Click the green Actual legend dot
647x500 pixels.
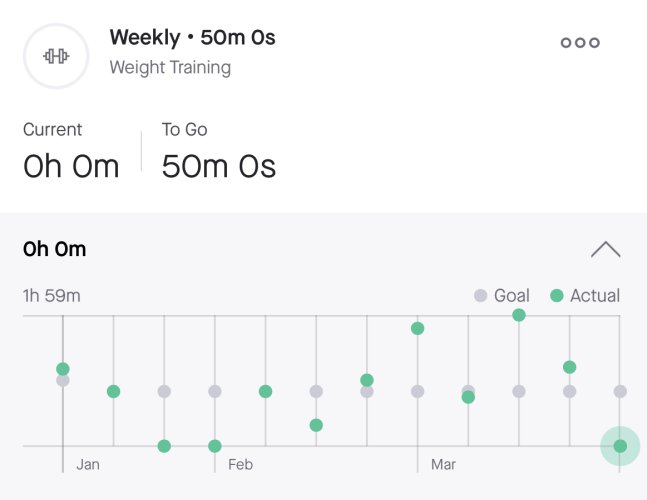tap(557, 295)
